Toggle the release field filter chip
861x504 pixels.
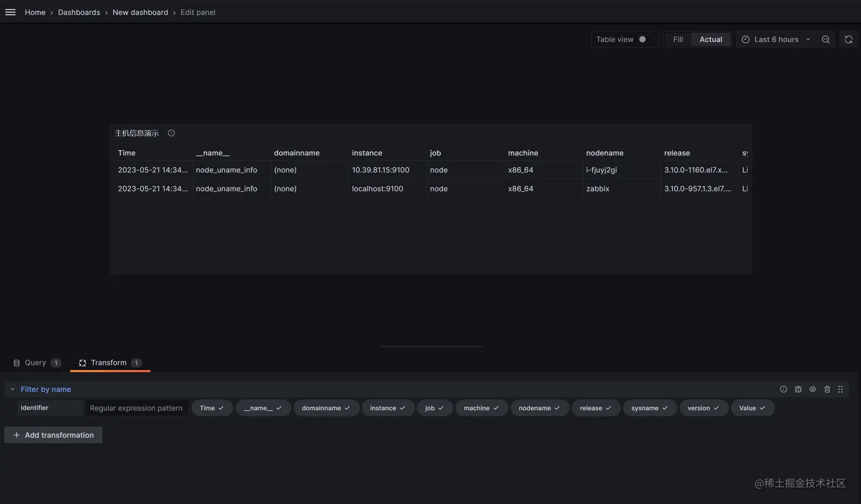(x=596, y=408)
